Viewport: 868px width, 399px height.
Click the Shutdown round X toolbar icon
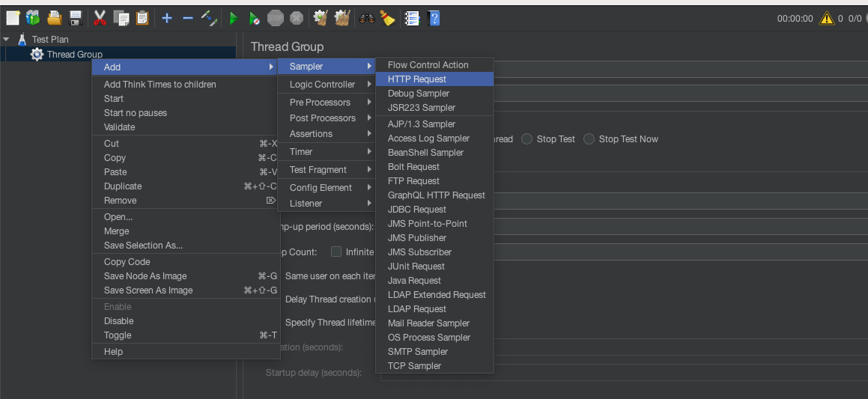coord(297,18)
